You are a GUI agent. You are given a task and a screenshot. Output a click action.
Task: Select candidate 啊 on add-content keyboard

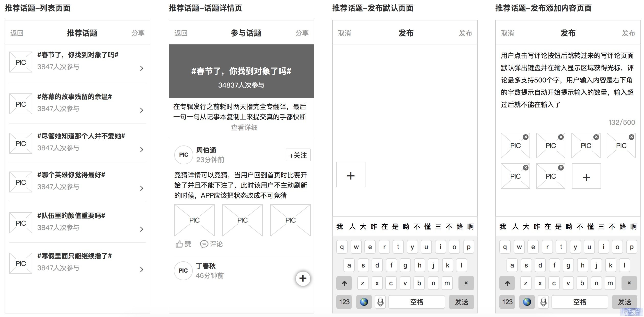tap(633, 226)
